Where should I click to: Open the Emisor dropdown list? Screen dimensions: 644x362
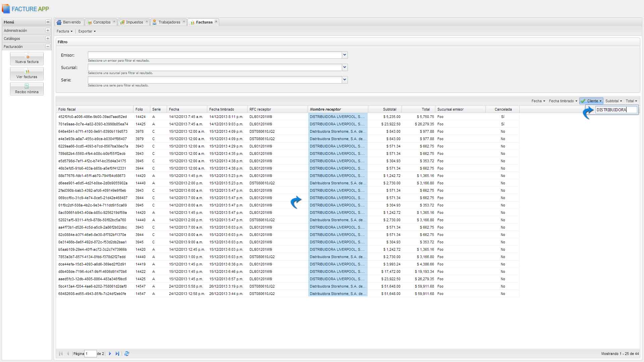(344, 55)
